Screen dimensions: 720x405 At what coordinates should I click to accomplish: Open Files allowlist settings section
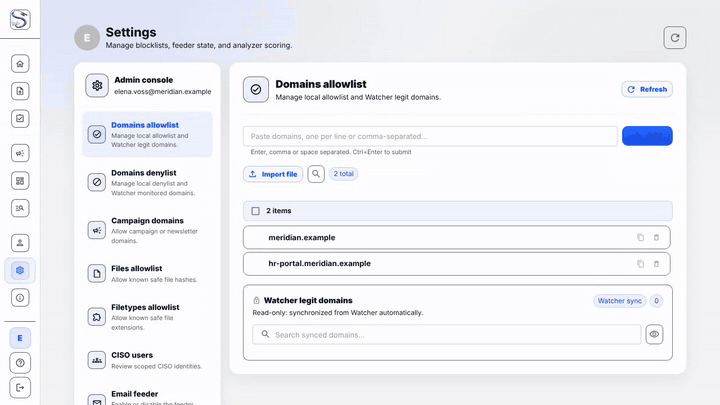click(x=147, y=273)
